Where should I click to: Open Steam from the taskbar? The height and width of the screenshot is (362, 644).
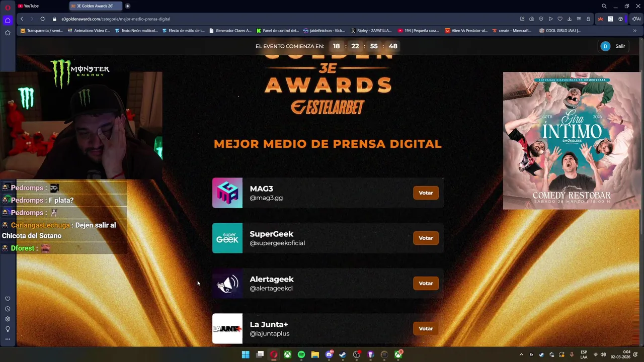click(343, 354)
